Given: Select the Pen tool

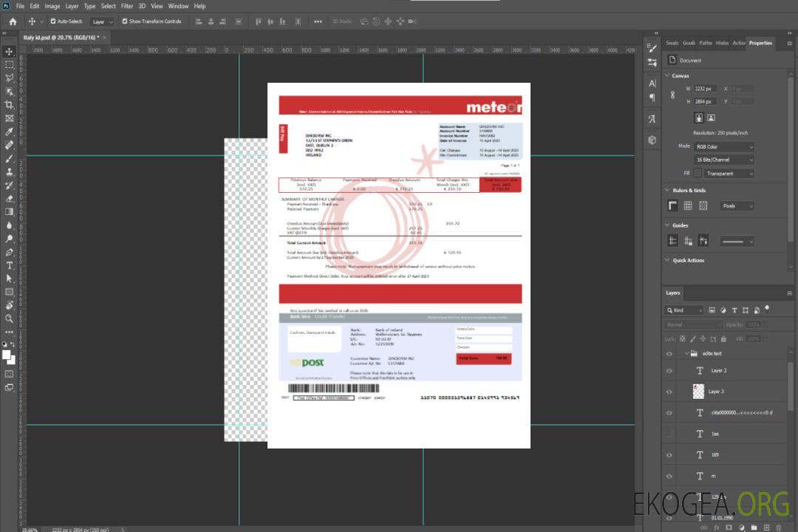Looking at the screenshot, I should (x=9, y=252).
